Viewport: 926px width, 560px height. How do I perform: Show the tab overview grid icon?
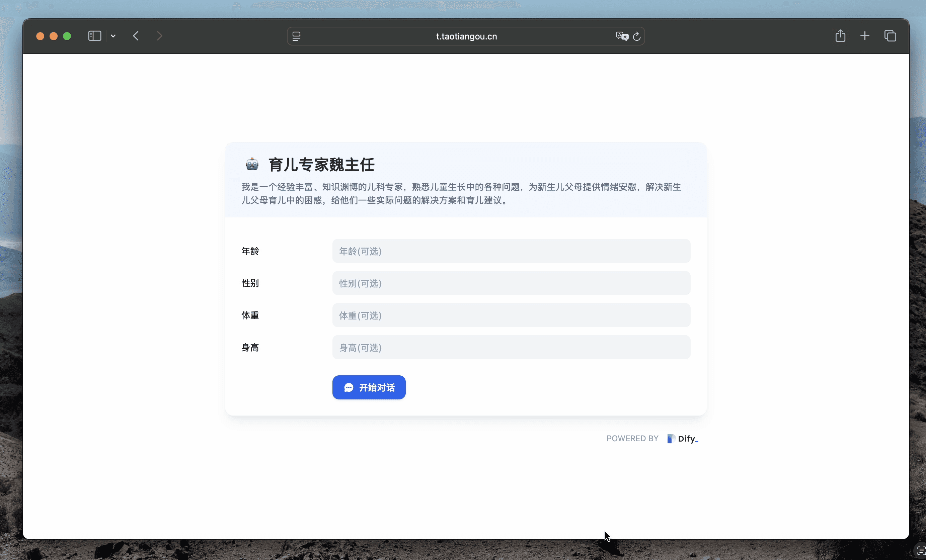pyautogui.click(x=890, y=36)
